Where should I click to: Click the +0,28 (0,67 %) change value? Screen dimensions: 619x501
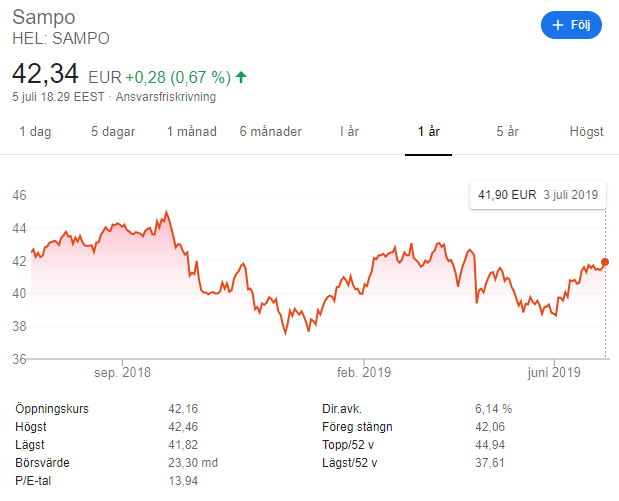tap(178, 77)
